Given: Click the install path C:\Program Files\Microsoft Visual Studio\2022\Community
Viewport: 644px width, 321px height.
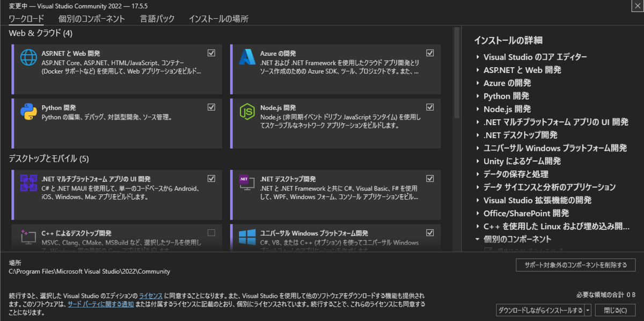Looking at the screenshot, I should click(x=90, y=271).
